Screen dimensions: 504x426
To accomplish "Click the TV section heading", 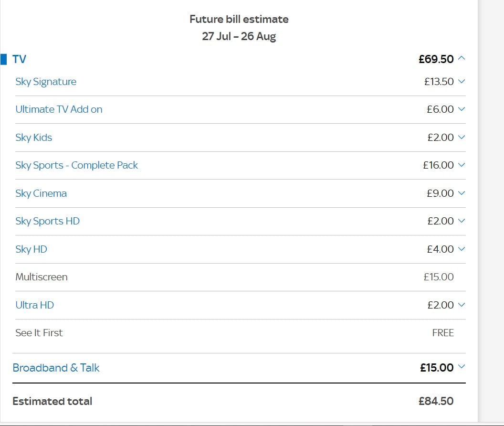I will pos(19,59).
